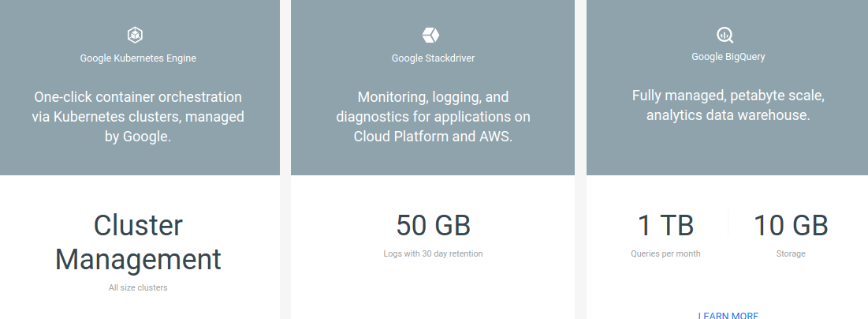The width and height of the screenshot is (868, 319).
Task: Click the 1 TB queries figure
Action: pos(665,226)
